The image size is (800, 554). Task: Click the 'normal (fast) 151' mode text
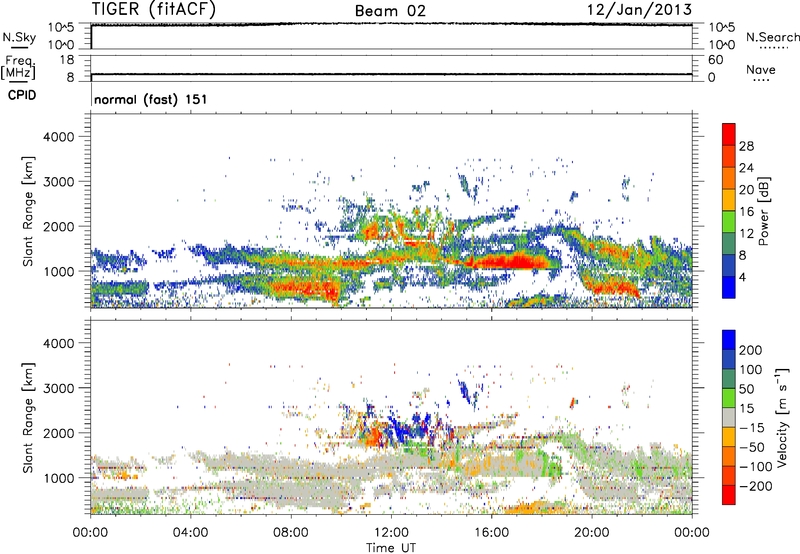point(151,99)
